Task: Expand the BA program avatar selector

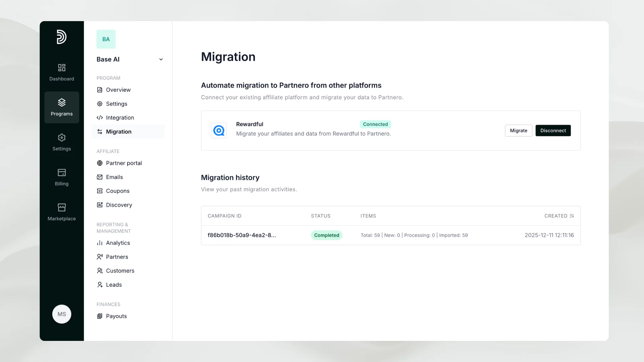Action: pyautogui.click(x=106, y=39)
